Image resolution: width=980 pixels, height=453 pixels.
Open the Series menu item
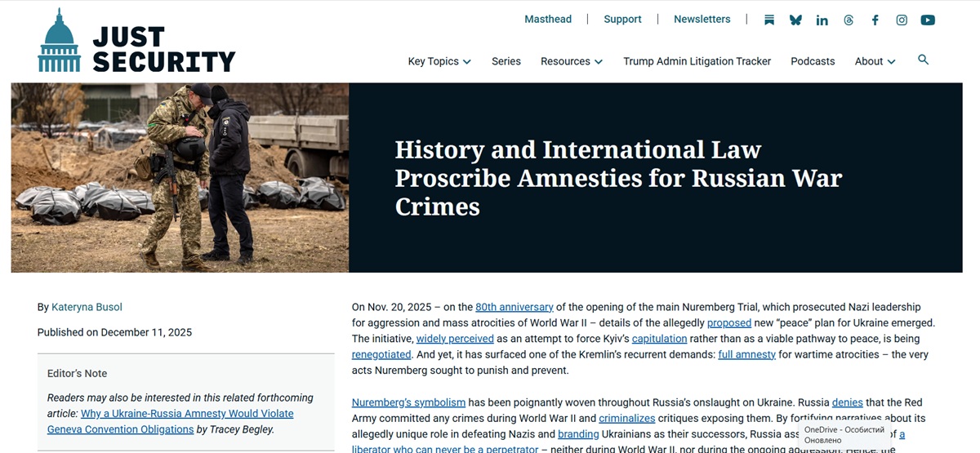(506, 61)
